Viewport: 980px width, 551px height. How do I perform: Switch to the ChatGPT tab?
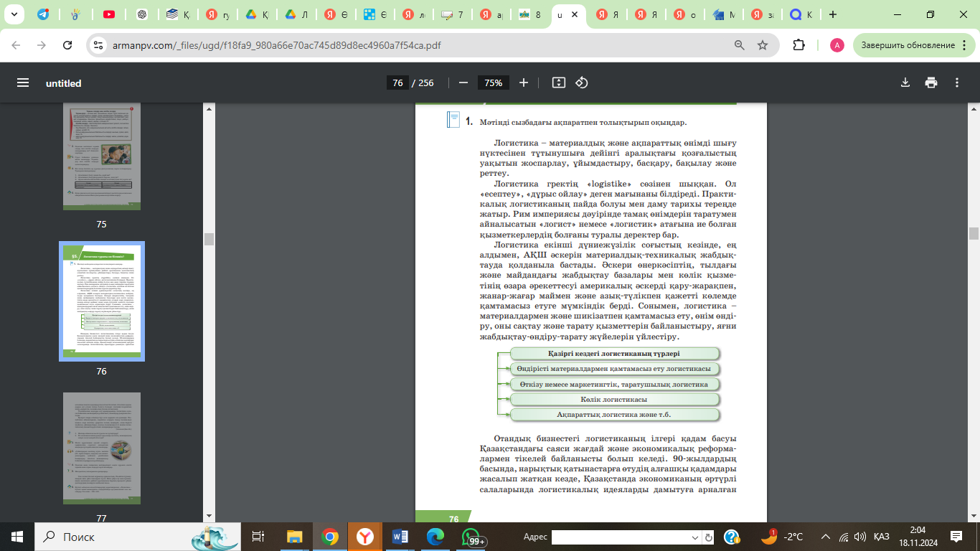(x=142, y=14)
